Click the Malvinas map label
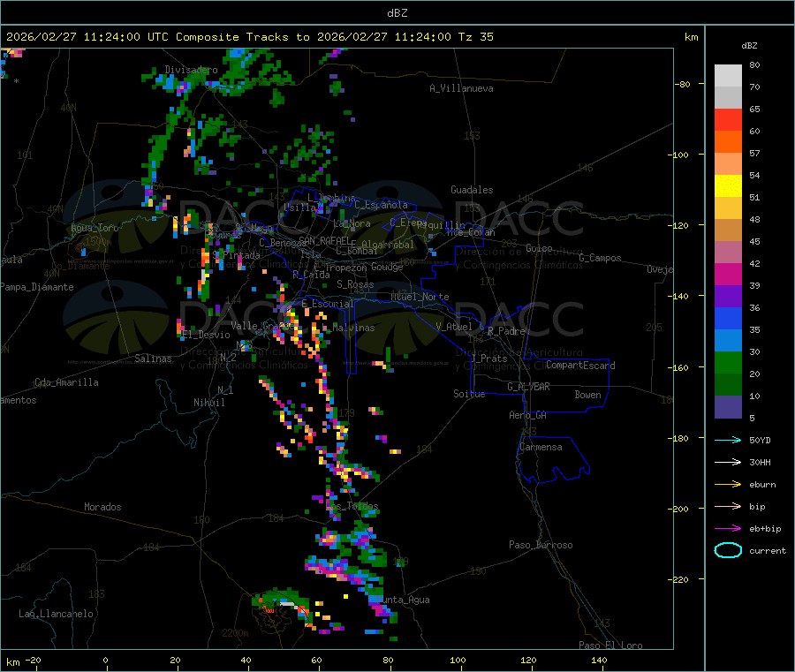Viewport: 795px width, 672px height. click(x=353, y=328)
